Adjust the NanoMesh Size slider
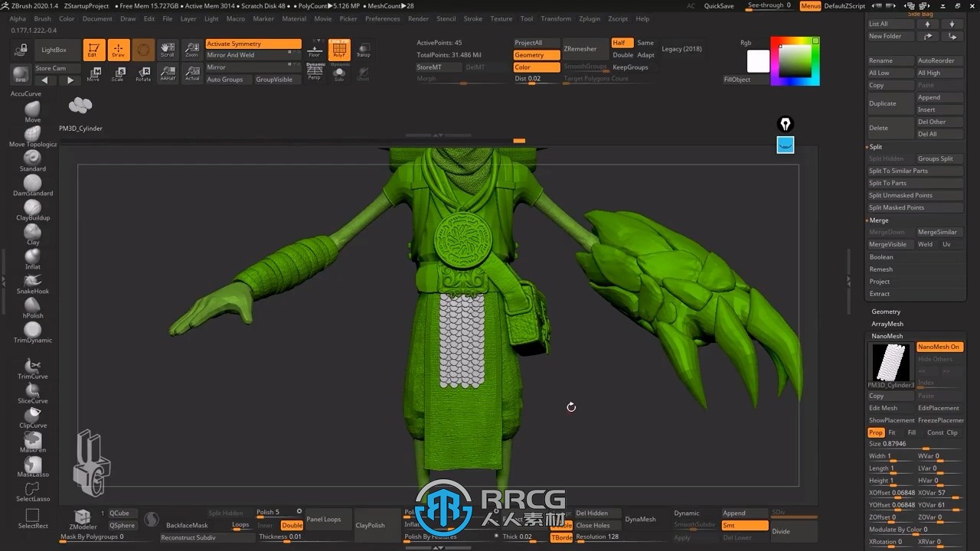Image resolution: width=980 pixels, height=551 pixels. [916, 444]
